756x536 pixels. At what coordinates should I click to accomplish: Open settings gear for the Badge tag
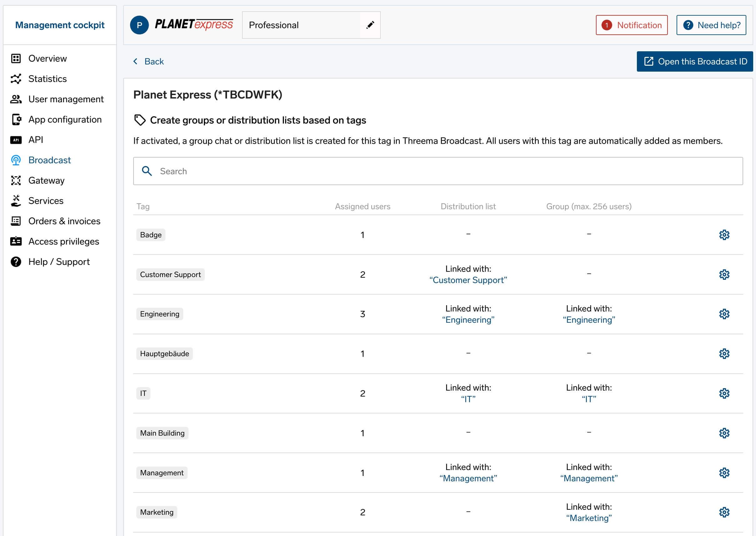point(724,235)
